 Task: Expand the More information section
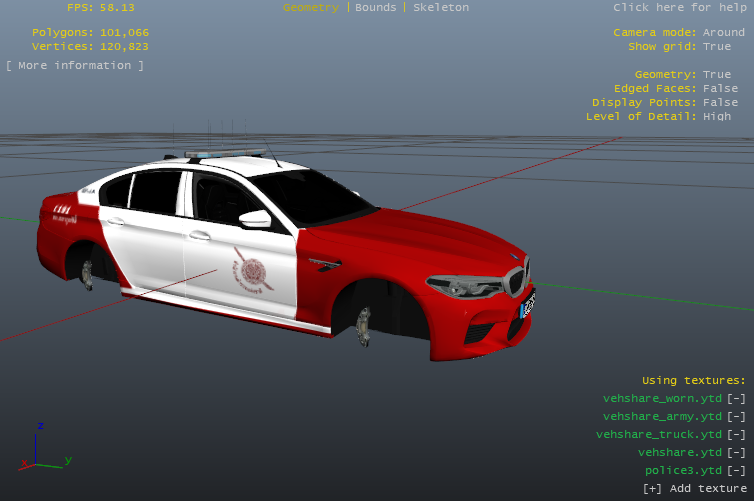[x=75, y=65]
